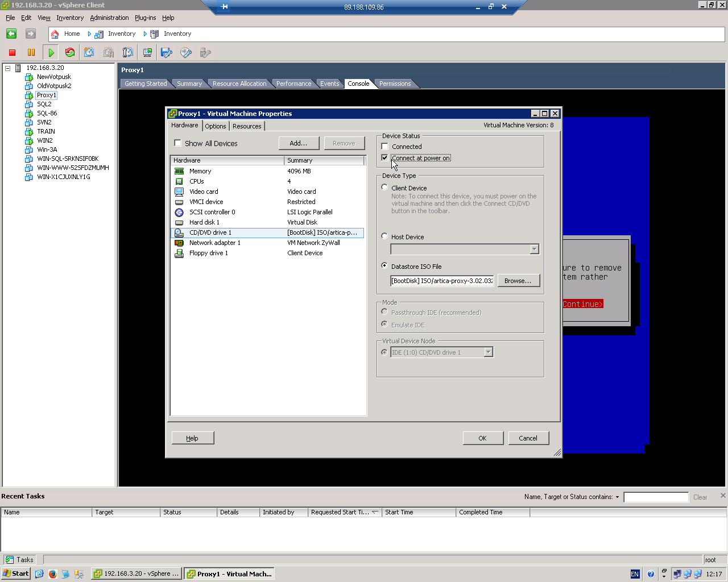Open the recent tasks filter dropdown arrow

point(617,497)
